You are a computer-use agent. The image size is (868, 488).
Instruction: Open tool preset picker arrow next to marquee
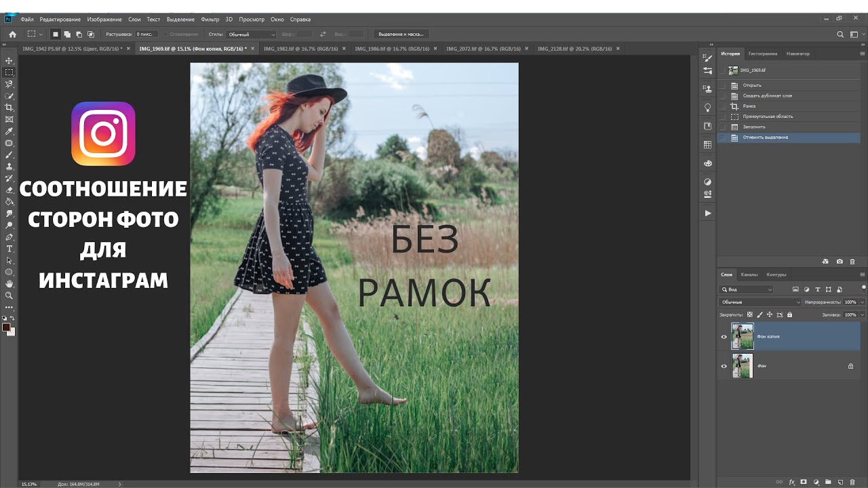pyautogui.click(x=41, y=34)
